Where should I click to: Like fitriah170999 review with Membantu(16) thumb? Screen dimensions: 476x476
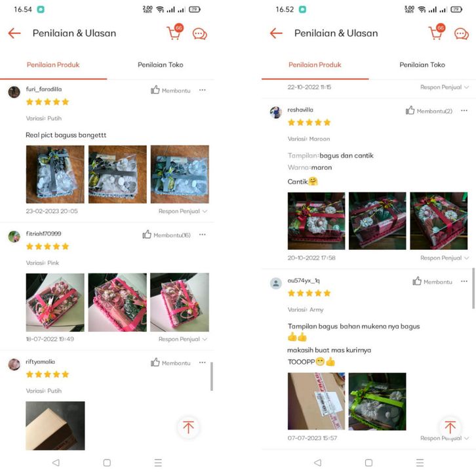click(167, 235)
